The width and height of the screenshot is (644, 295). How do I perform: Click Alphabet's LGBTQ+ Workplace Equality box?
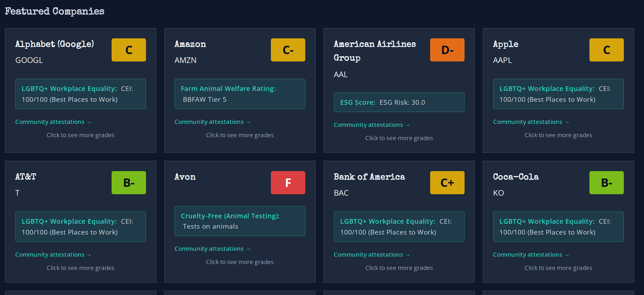coord(80,94)
